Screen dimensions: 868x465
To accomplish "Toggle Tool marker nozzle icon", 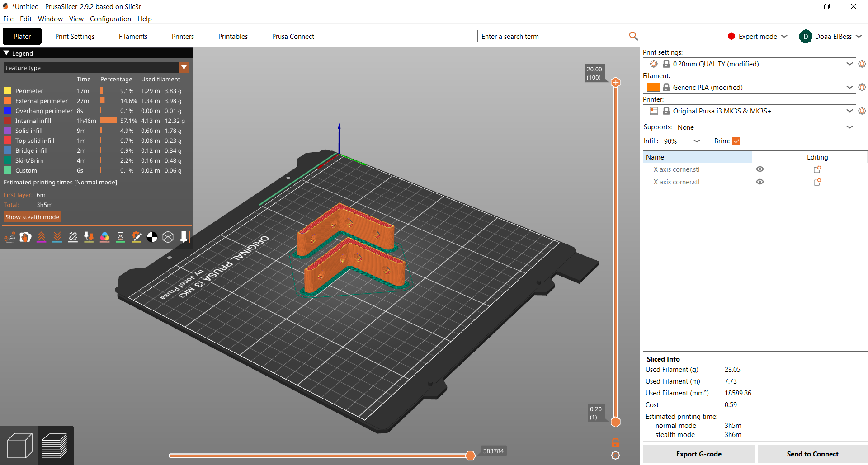I will tap(184, 237).
